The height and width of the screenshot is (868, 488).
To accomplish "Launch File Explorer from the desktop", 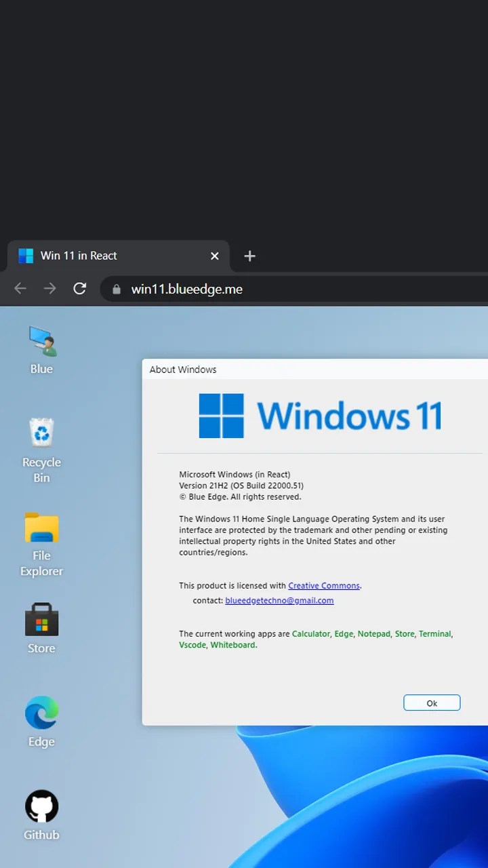I will [x=41, y=545].
